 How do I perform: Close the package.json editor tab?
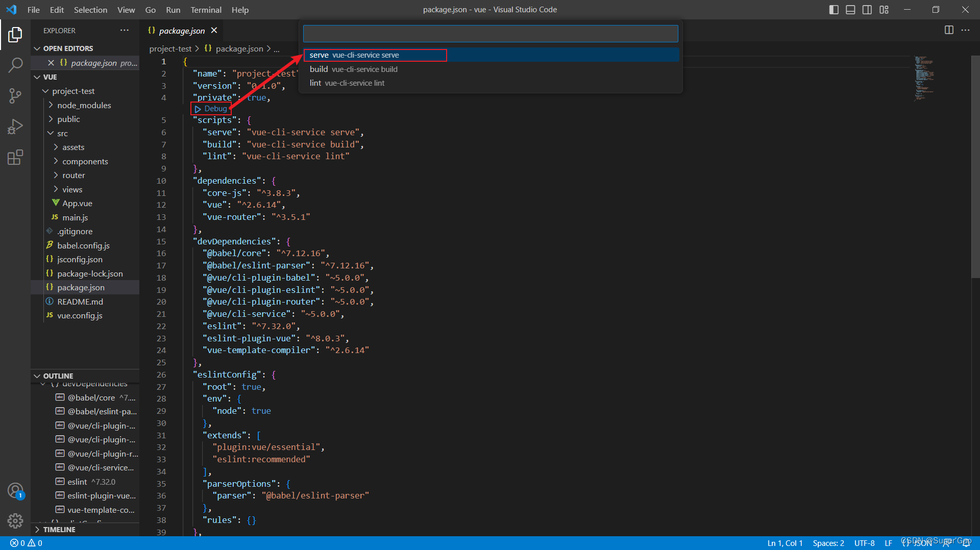[x=214, y=31]
